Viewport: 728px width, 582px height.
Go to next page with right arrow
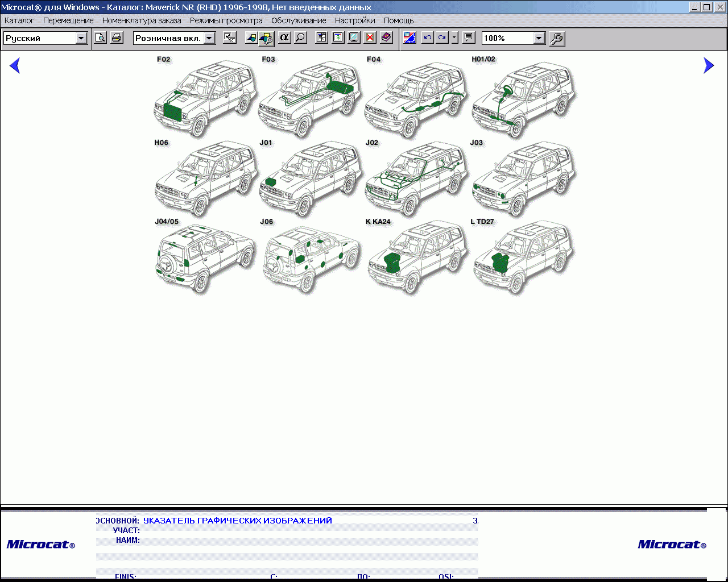(x=708, y=65)
